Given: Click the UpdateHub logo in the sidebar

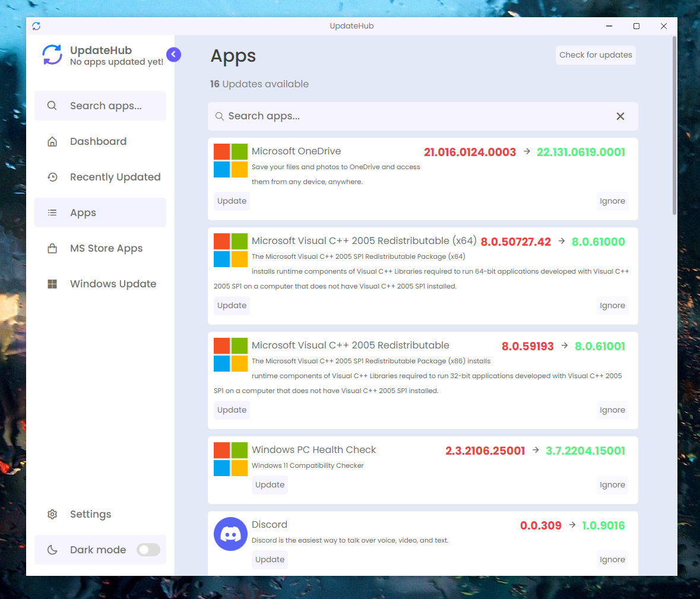Looking at the screenshot, I should click(52, 55).
